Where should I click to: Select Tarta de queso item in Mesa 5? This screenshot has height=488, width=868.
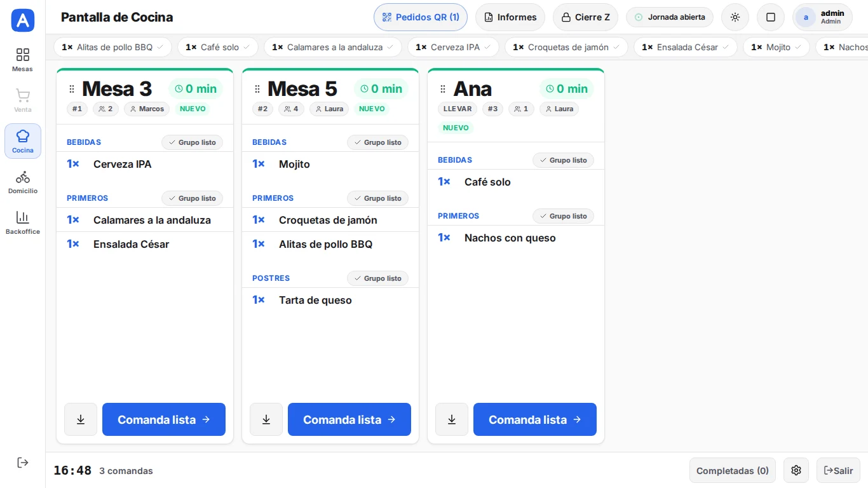tap(330, 300)
